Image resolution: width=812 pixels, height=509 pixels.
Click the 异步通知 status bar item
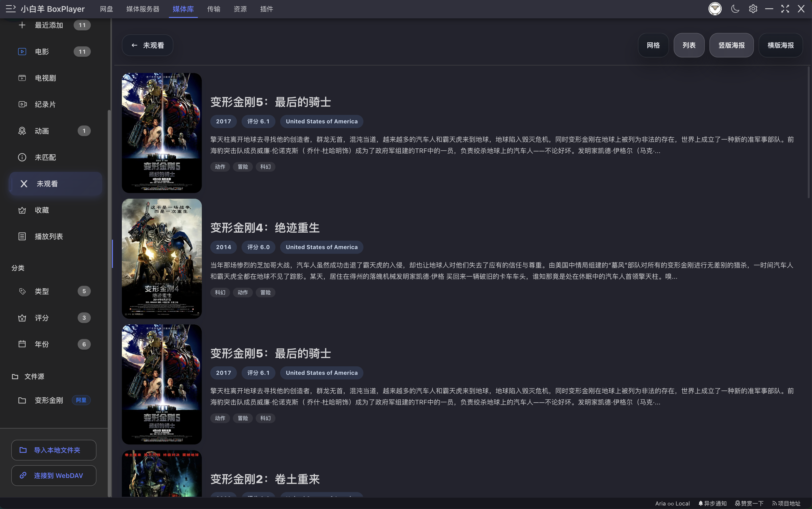coord(712,503)
